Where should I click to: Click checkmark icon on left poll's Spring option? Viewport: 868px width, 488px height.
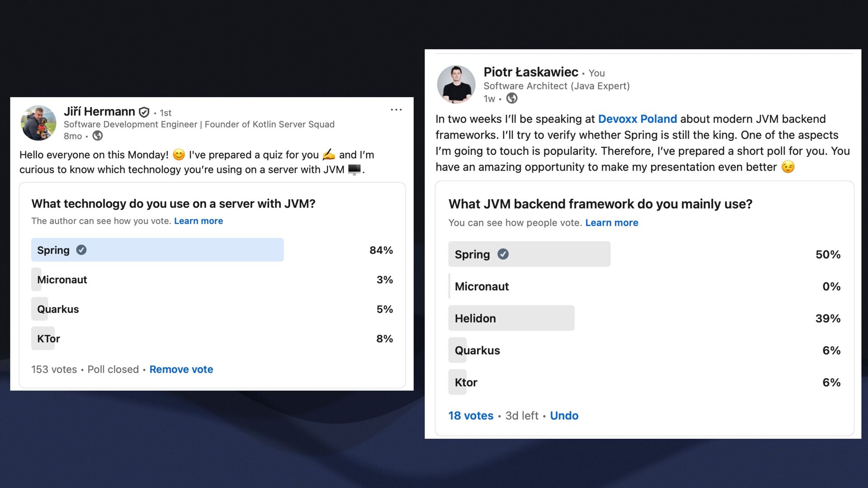pyautogui.click(x=81, y=250)
